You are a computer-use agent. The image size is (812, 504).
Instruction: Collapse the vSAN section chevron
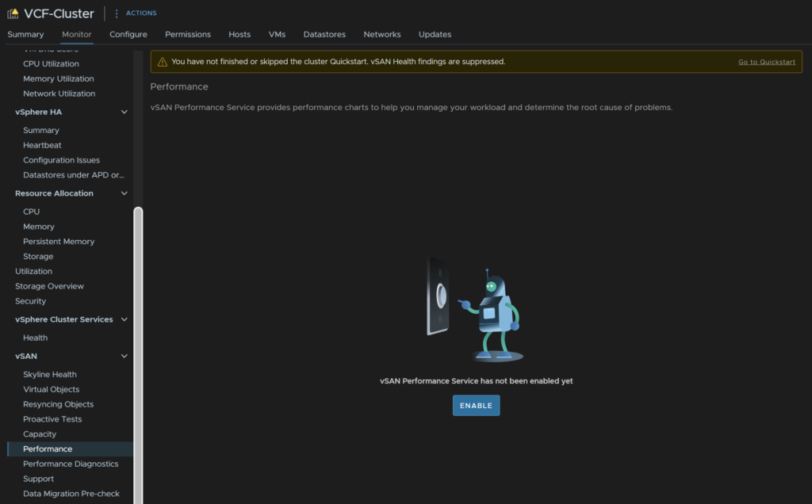pos(124,356)
